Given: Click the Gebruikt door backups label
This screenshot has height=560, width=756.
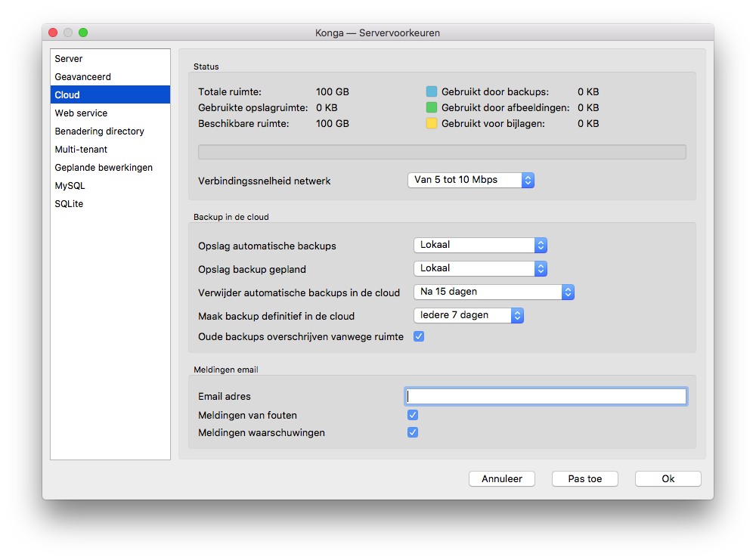Looking at the screenshot, I should [495, 91].
